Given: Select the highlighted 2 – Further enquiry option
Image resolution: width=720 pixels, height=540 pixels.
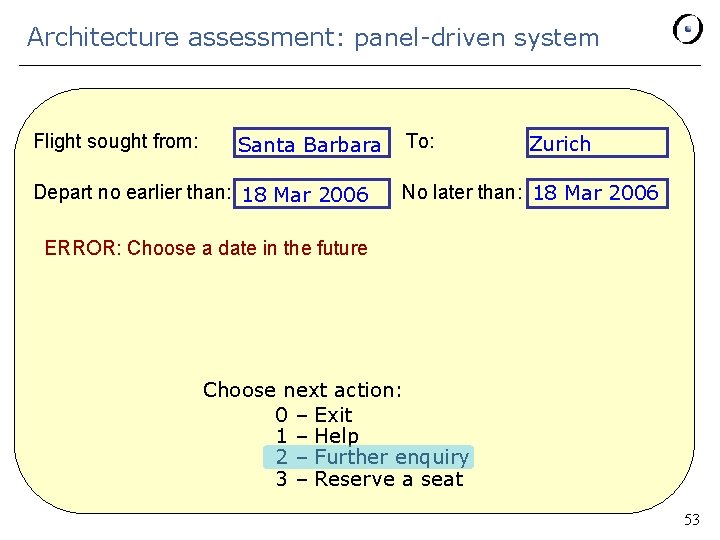Looking at the screenshot, I should click(371, 457).
